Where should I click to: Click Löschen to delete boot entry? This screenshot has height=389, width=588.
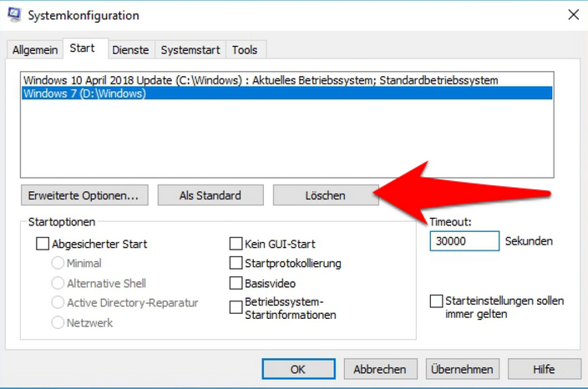point(326,195)
